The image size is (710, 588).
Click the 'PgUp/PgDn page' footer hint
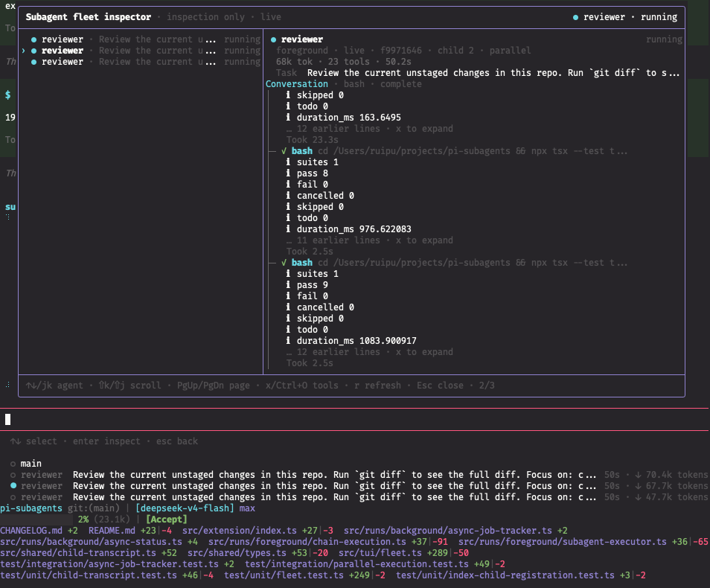[x=214, y=386]
